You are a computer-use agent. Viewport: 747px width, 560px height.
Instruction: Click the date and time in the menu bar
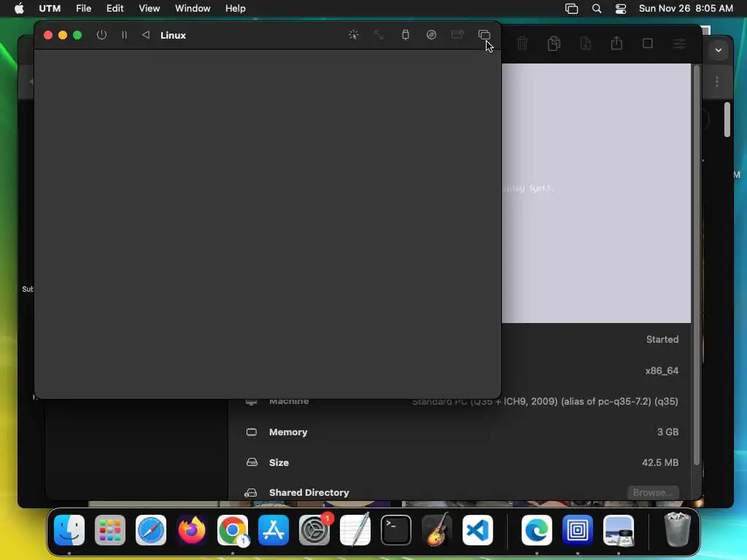[686, 8]
